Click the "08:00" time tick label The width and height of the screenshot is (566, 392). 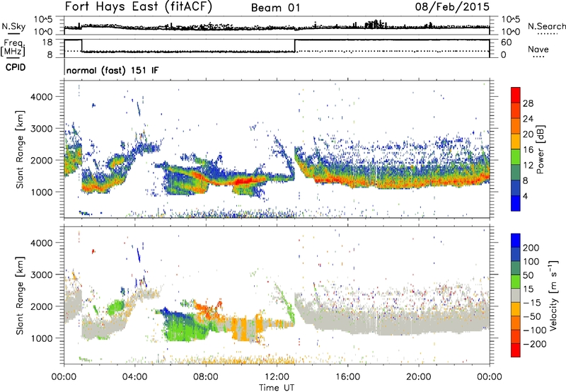pyautogui.click(x=206, y=376)
